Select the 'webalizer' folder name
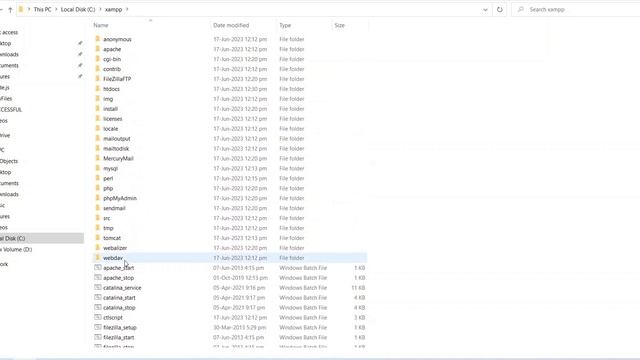 [x=115, y=248]
